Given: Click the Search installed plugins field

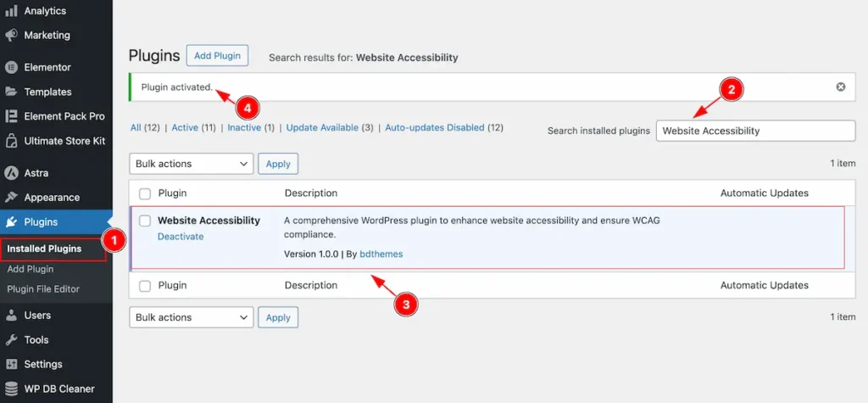Looking at the screenshot, I should click(755, 131).
